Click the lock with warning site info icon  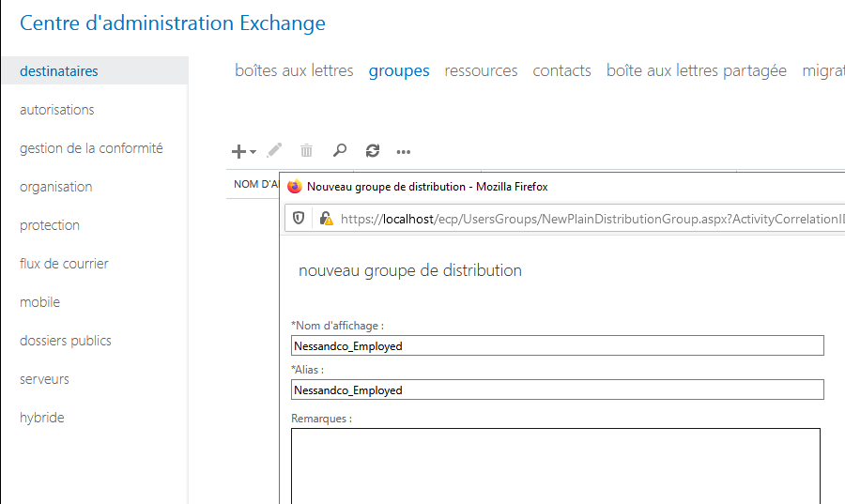(326, 218)
